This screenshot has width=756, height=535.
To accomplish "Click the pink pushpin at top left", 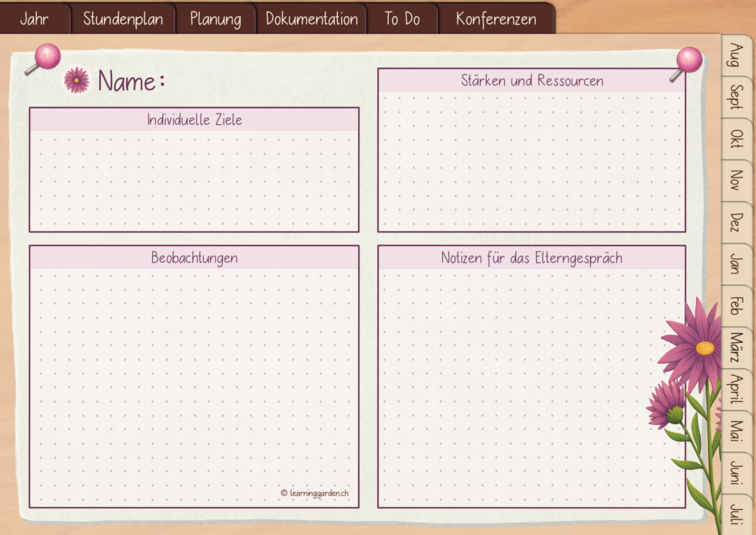I will [x=43, y=59].
